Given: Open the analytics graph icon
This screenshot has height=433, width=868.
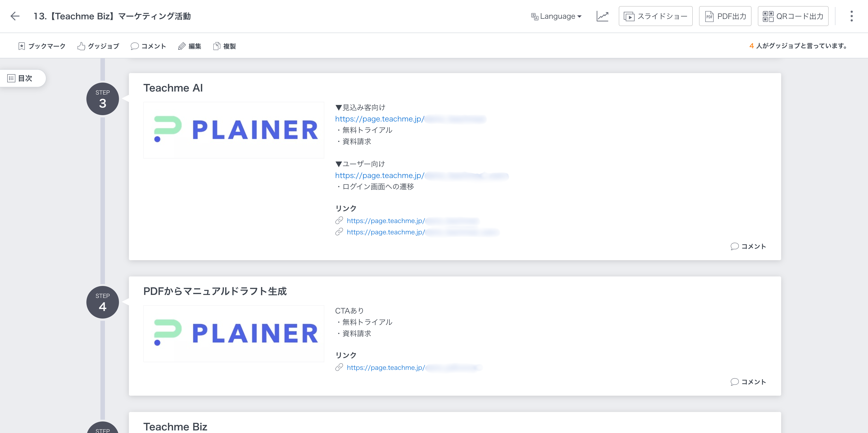Looking at the screenshot, I should coord(602,16).
